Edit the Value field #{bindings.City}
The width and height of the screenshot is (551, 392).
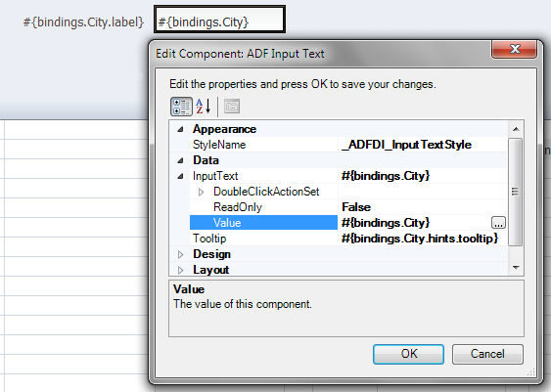point(414,223)
